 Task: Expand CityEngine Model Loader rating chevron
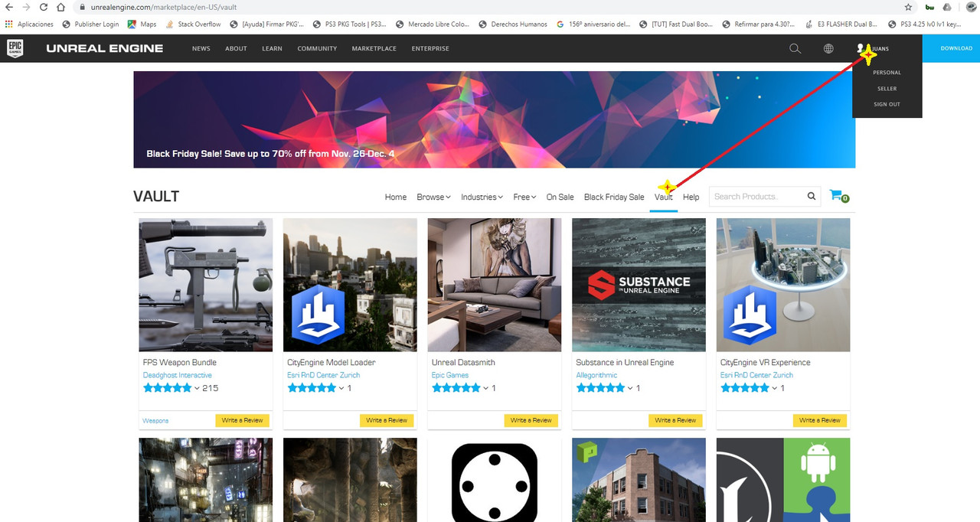click(x=341, y=388)
